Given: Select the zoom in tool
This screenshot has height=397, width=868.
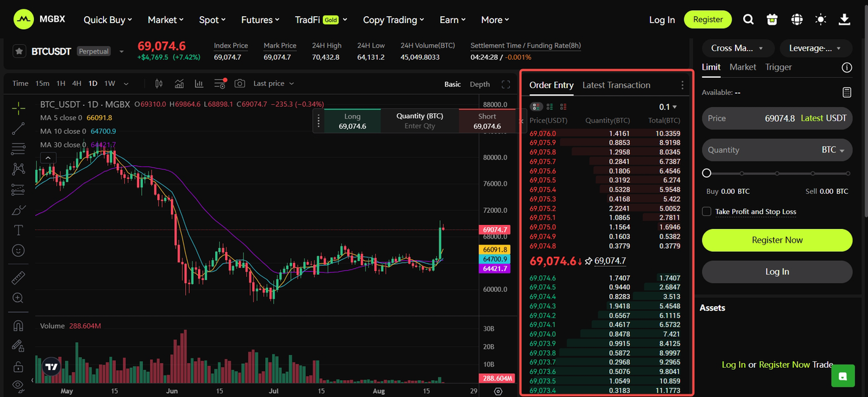Looking at the screenshot, I should [x=18, y=298].
